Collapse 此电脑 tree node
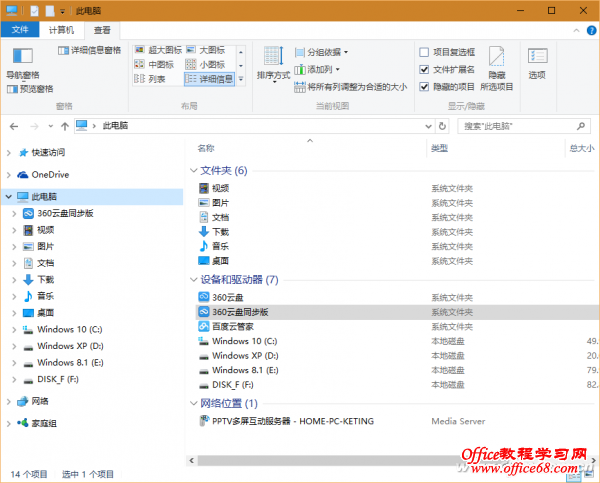 point(8,197)
